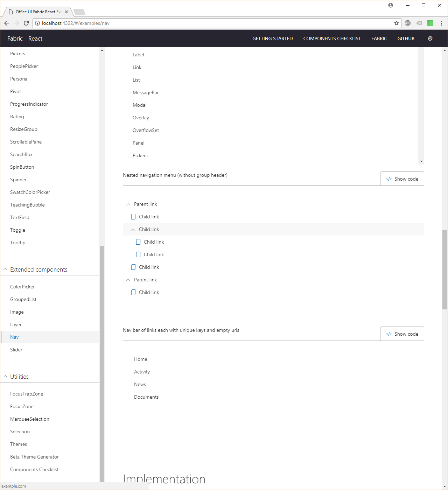Collapse the Extended components section
This screenshot has height=490, width=448.
(5, 269)
